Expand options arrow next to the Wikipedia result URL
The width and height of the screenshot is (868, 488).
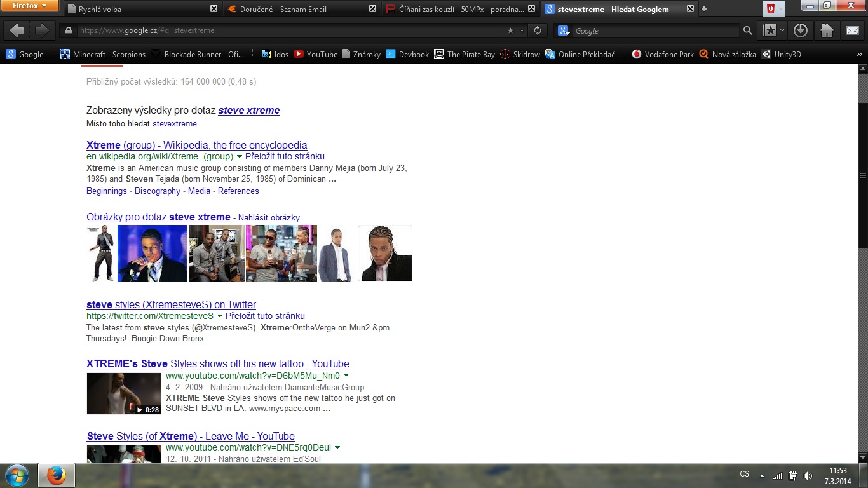pos(240,156)
